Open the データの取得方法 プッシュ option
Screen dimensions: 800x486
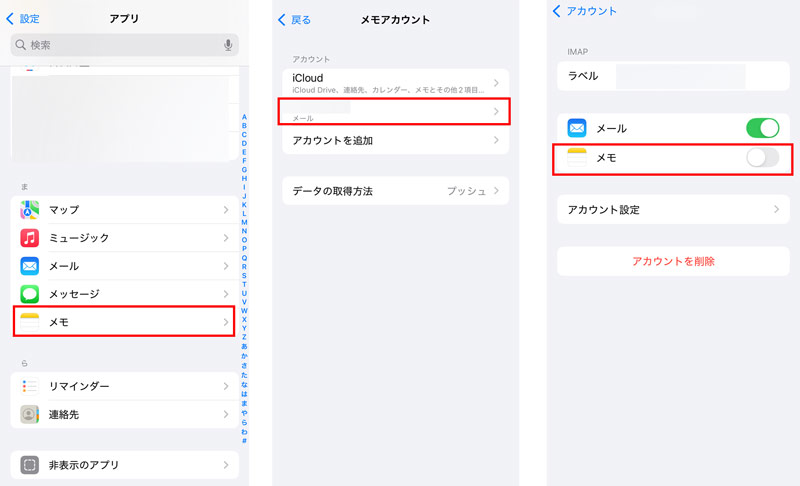395,191
